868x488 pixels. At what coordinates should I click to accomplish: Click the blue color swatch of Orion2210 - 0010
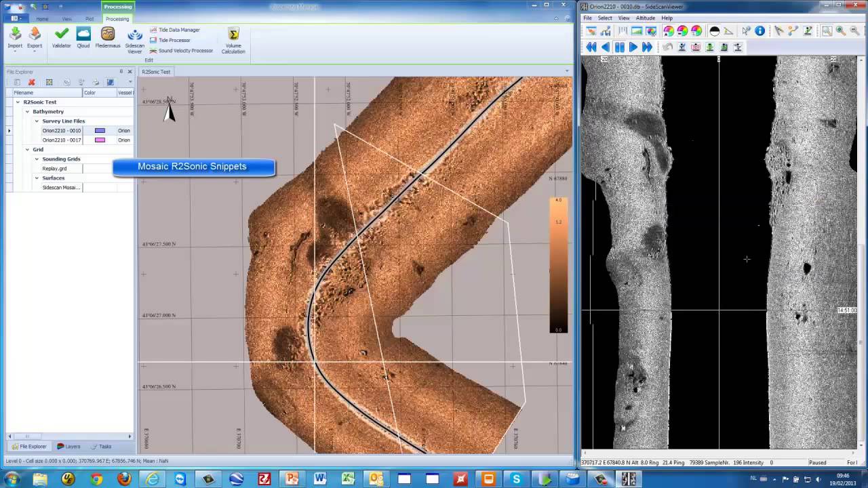pyautogui.click(x=100, y=131)
